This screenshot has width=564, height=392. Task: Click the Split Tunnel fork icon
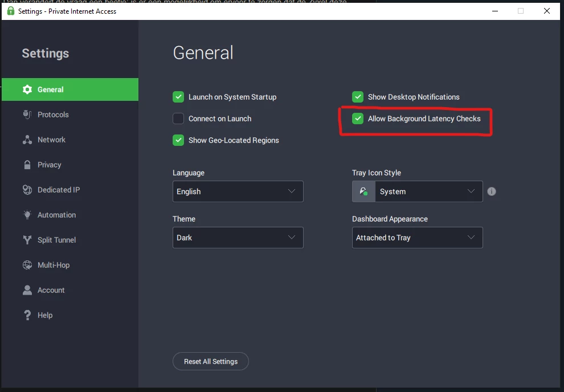tap(27, 240)
